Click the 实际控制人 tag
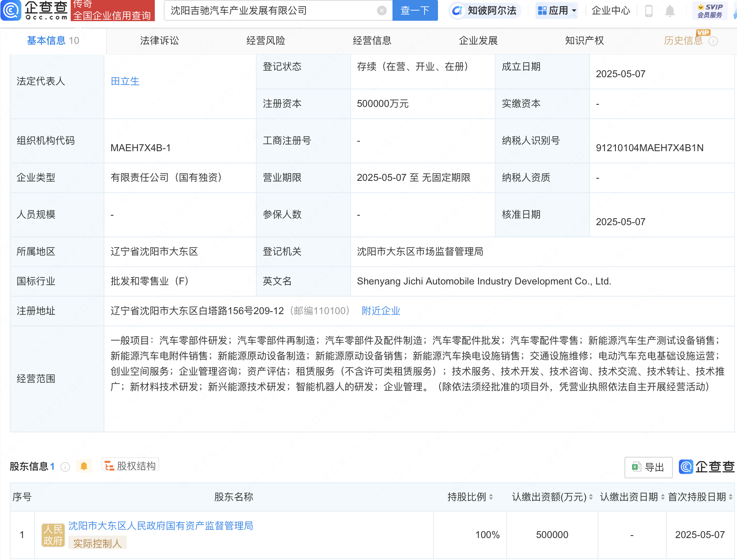Image resolution: width=737 pixels, height=560 pixels. 97,543
